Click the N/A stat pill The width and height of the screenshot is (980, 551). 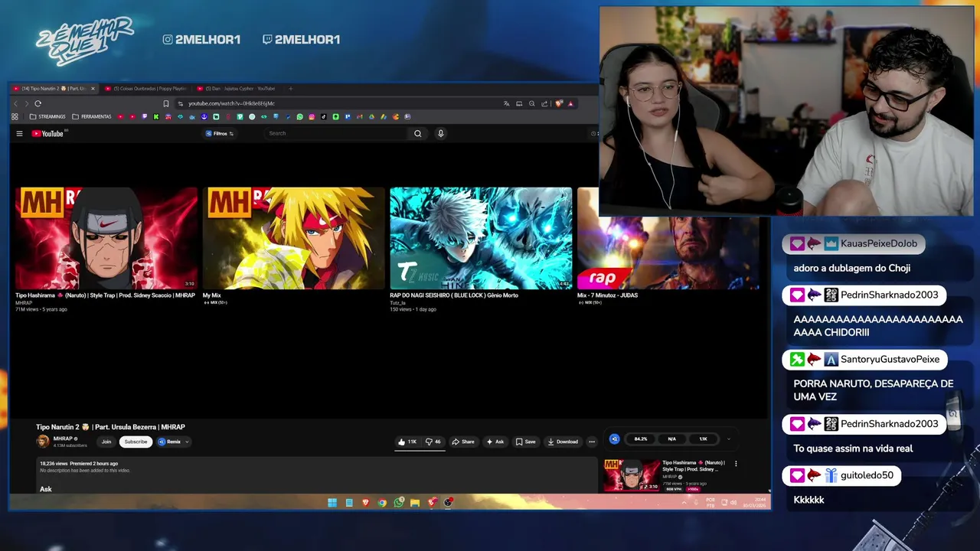tap(671, 439)
